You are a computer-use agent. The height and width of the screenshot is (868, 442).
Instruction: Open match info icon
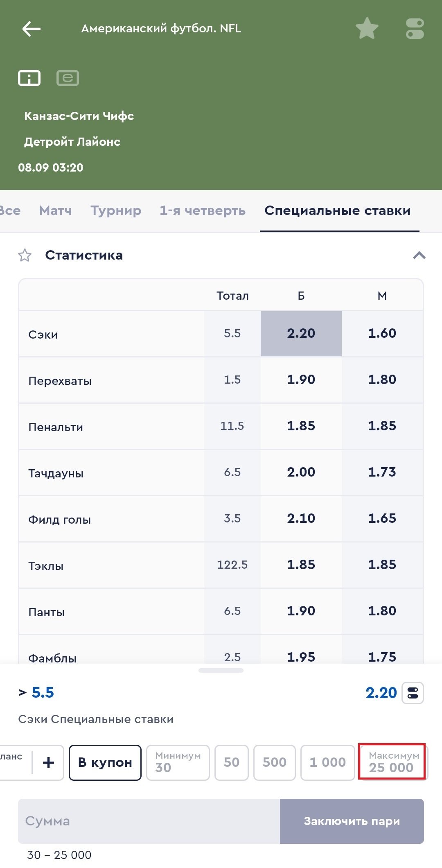[29, 78]
